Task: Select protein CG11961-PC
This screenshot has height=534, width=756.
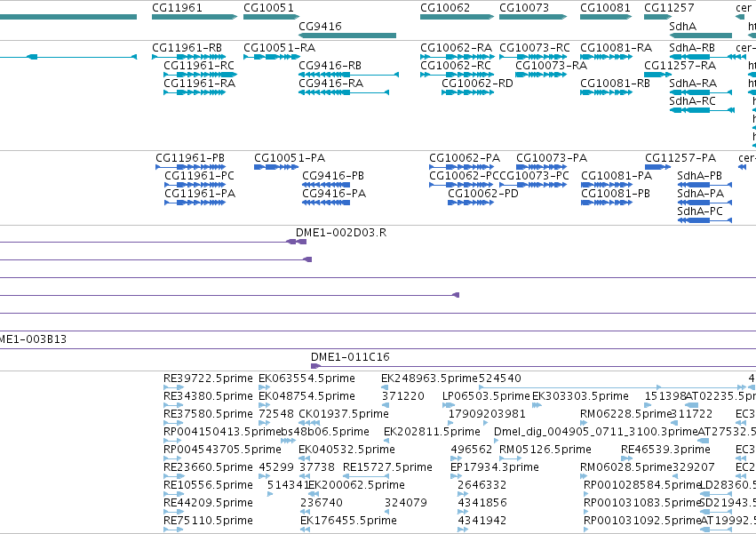Action: click(x=200, y=176)
